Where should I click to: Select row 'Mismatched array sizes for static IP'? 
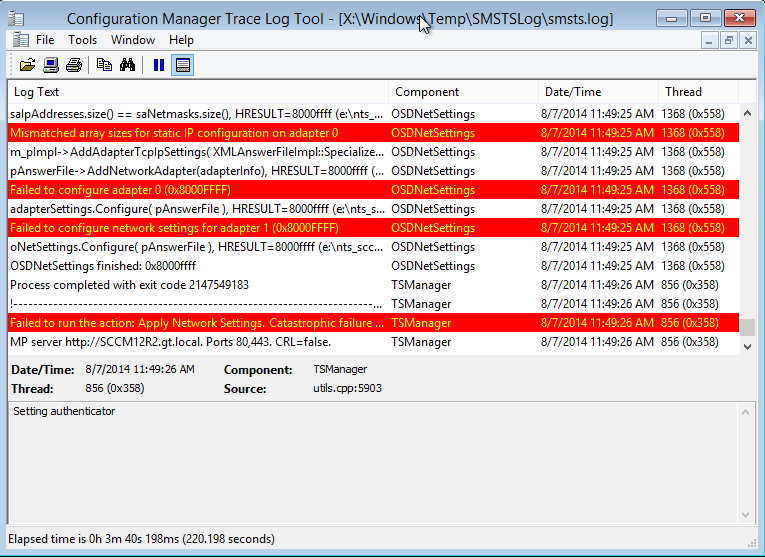click(374, 133)
